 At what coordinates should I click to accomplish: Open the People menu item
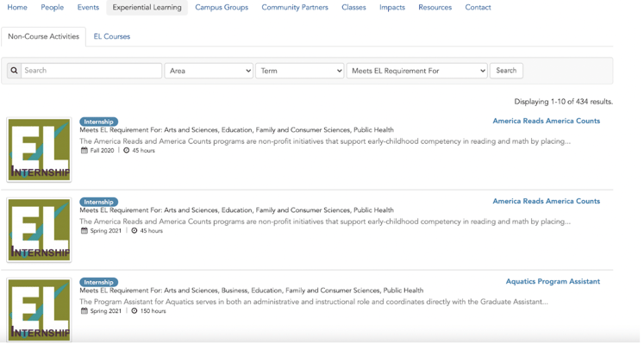(x=53, y=8)
